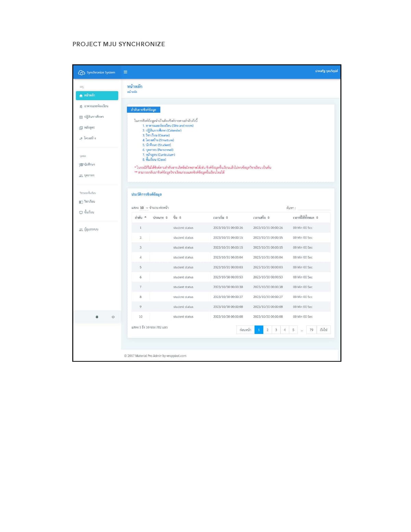This screenshot has width=411, height=532.
Task: Jump to last pagination page 79
Action: (x=311, y=330)
